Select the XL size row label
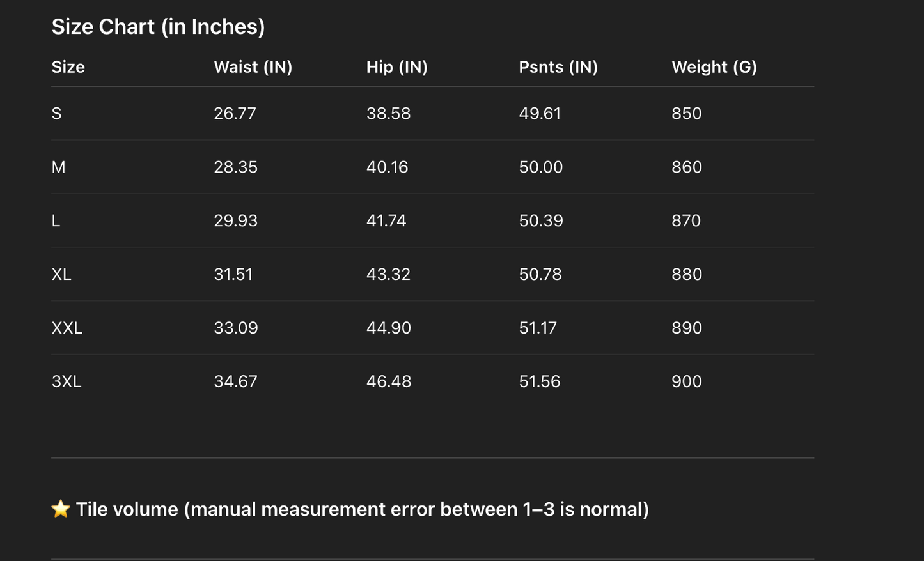Image resolution: width=924 pixels, height=561 pixels. [61, 275]
